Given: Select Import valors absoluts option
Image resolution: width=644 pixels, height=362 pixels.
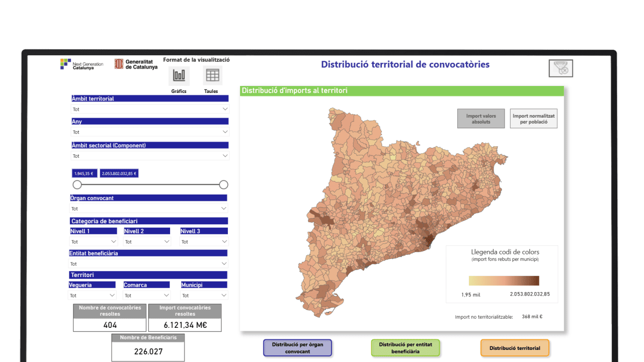Looking at the screenshot, I should pyautogui.click(x=480, y=119).
